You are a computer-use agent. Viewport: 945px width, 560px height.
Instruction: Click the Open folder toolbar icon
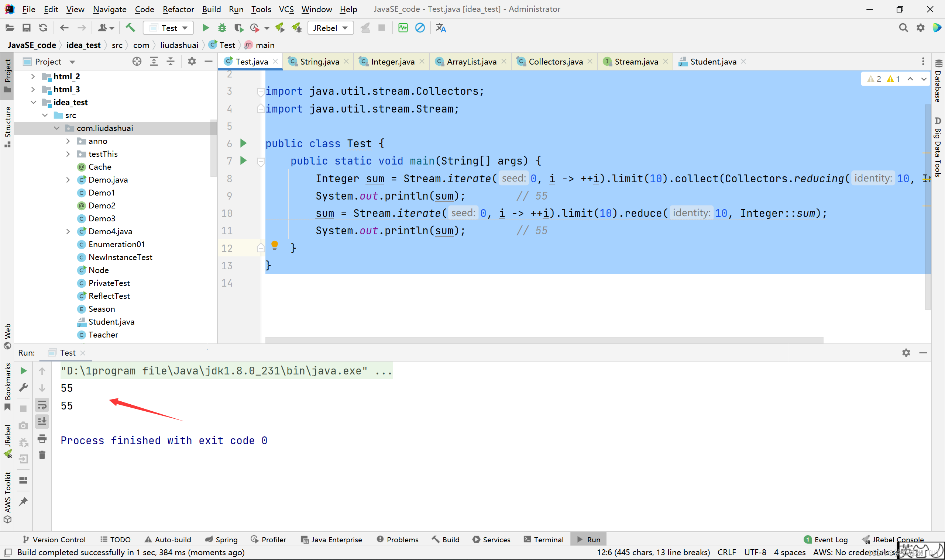pyautogui.click(x=10, y=28)
